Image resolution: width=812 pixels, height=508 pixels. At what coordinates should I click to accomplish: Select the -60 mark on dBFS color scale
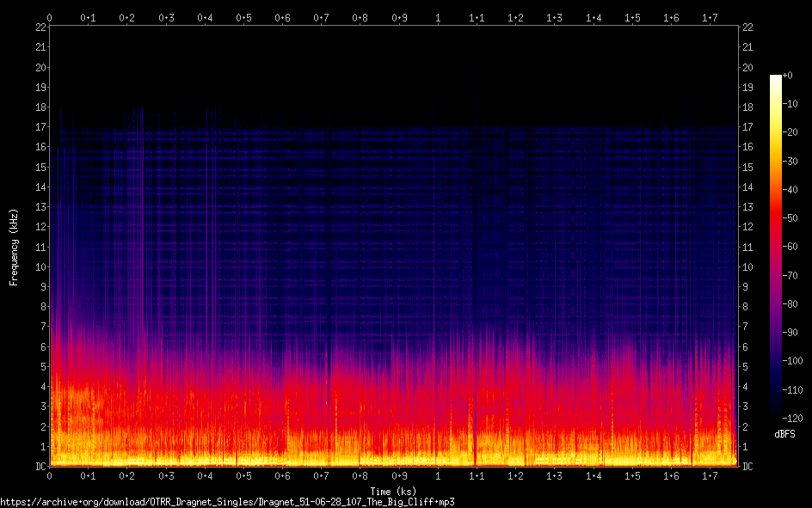[x=789, y=247]
